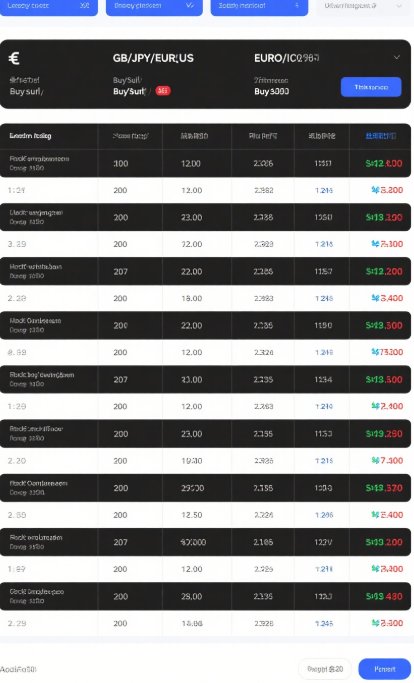Click the red badge next to Buy/Sell

coord(163,91)
